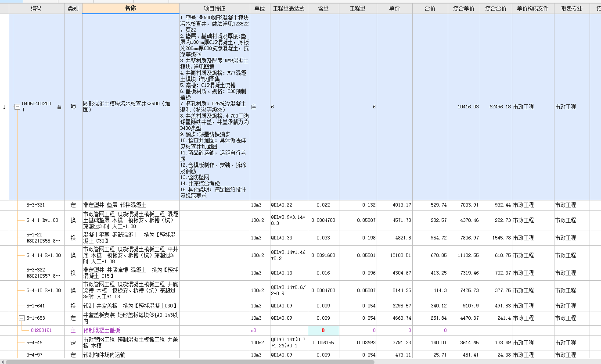This screenshot has width=601, height=364.
Task: Click the 工程量 column header
Action: coord(358,9)
